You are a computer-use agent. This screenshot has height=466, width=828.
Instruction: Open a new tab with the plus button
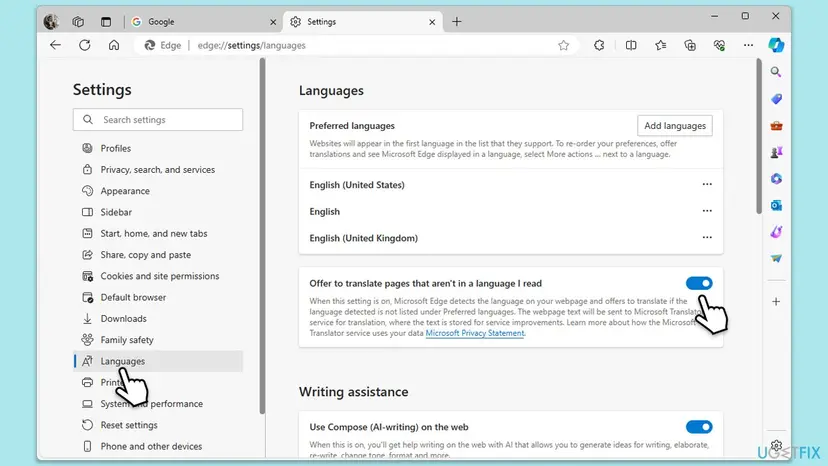457,22
